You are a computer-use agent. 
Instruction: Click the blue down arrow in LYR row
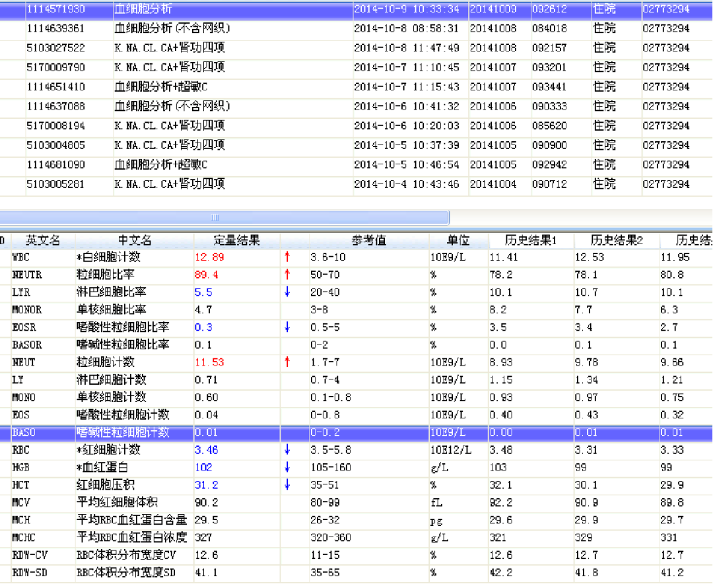287,292
